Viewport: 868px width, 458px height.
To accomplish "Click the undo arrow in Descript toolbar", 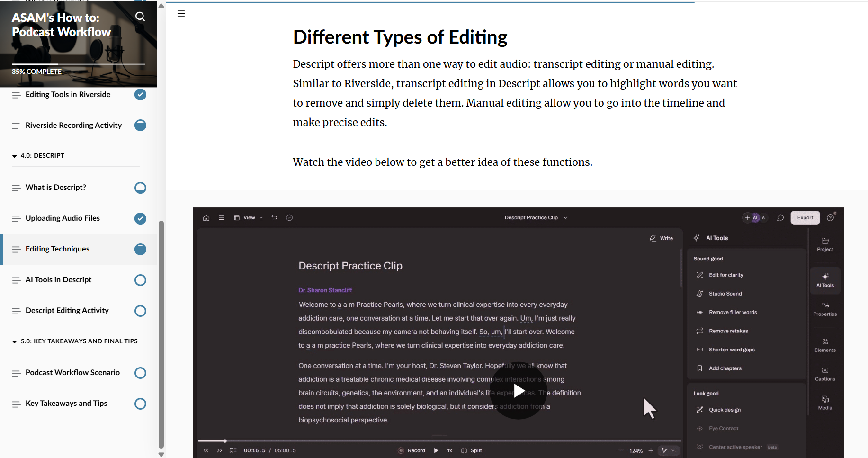I will 274,217.
